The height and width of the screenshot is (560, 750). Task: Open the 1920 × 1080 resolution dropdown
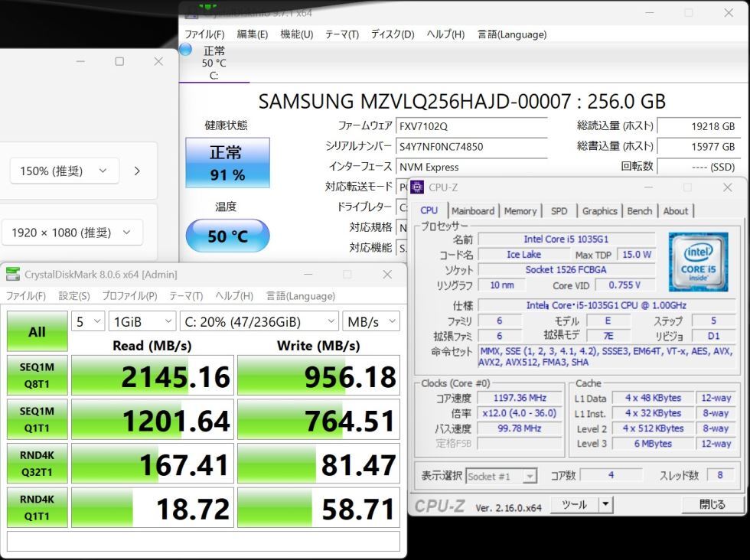point(72,231)
